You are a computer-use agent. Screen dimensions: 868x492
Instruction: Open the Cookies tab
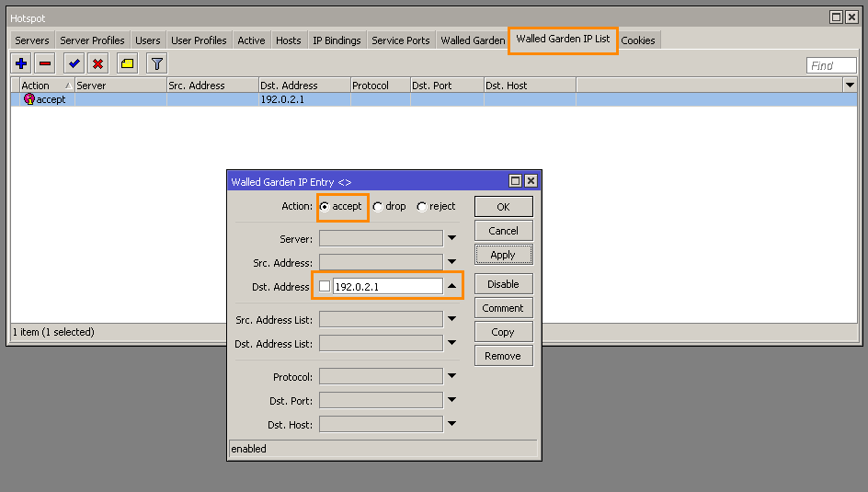[x=638, y=40]
